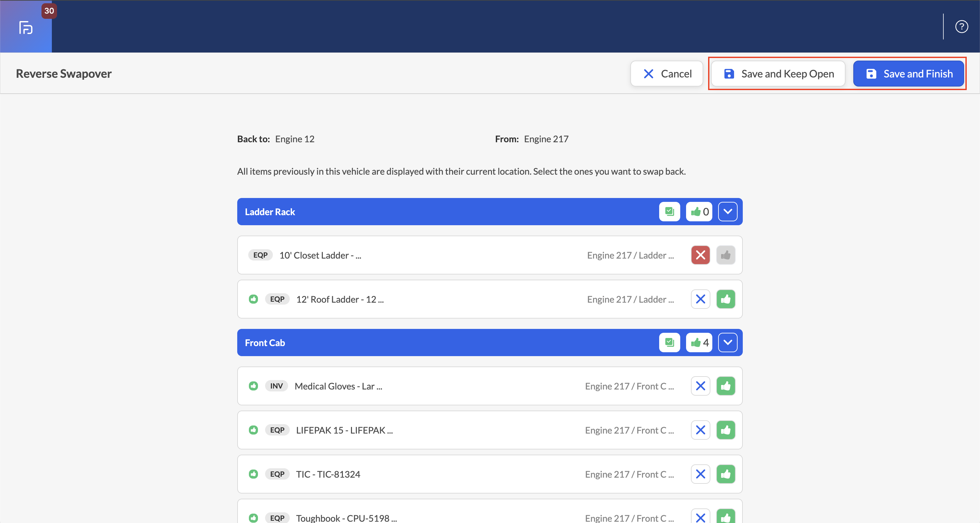This screenshot has height=523, width=980.
Task: Select all items in Ladder Rack
Action: click(669, 212)
